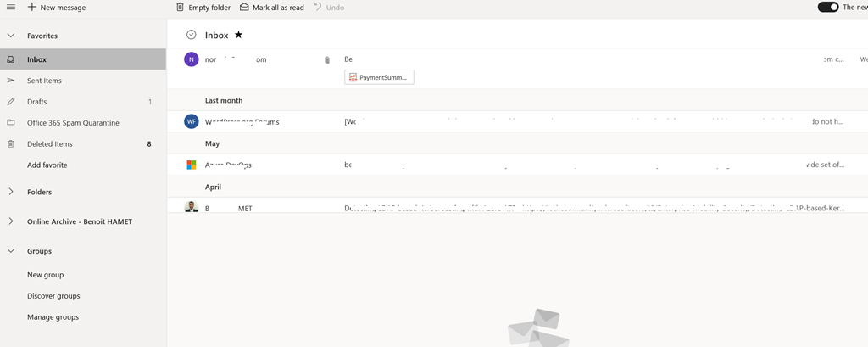Open the Deleted Items folder
868x347 pixels.
tap(83, 143)
